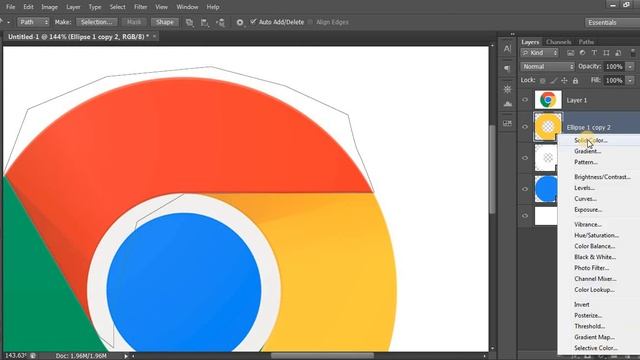The width and height of the screenshot is (640, 360).
Task: Collapse the panel dock double arrows
Action: (x=512, y=34)
